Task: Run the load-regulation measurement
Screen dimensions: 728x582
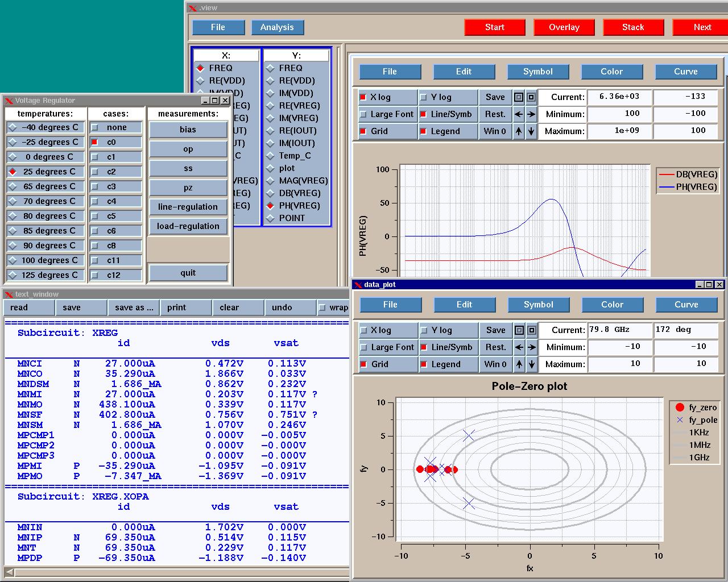Action: [x=188, y=226]
